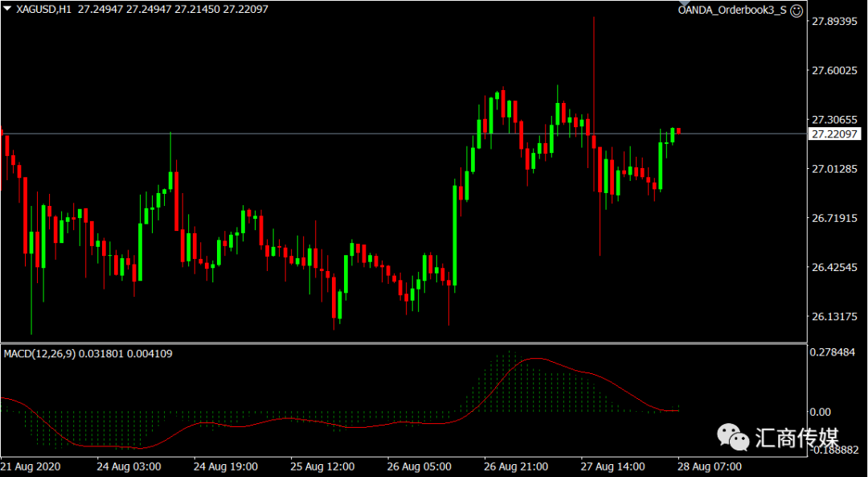The image size is (868, 477).
Task: Click the 25 Aug 12:00 time label
Action: click(322, 466)
